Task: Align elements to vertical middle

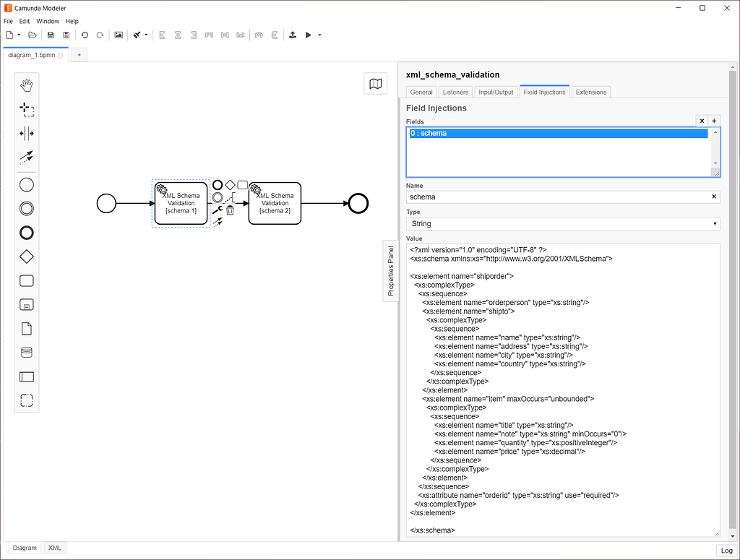Action: pos(225,35)
